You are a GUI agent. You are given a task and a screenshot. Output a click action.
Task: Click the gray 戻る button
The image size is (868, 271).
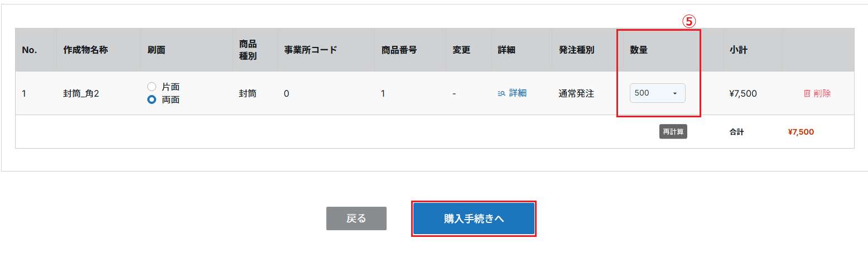(356, 218)
